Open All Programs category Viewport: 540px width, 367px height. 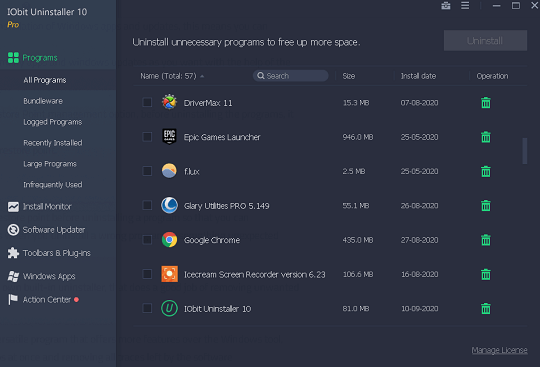pyautogui.click(x=58, y=80)
